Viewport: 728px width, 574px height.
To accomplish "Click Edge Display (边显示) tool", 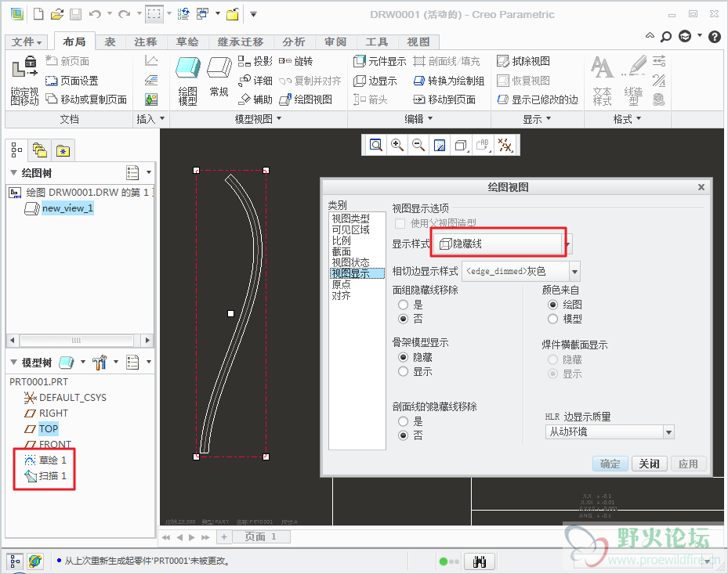I will click(375, 81).
